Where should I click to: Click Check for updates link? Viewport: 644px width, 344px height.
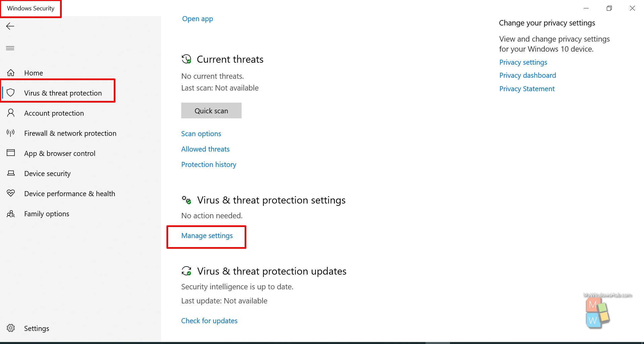(x=209, y=321)
